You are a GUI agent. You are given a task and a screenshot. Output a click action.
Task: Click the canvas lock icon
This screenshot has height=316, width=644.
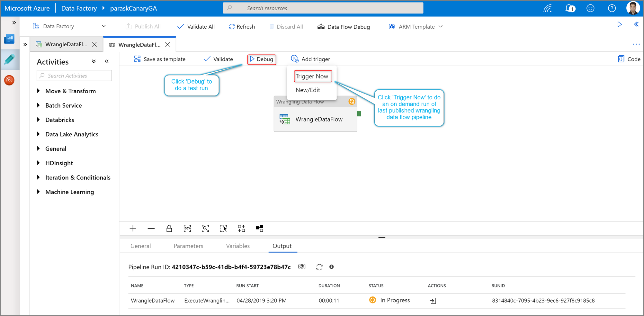[x=169, y=229]
